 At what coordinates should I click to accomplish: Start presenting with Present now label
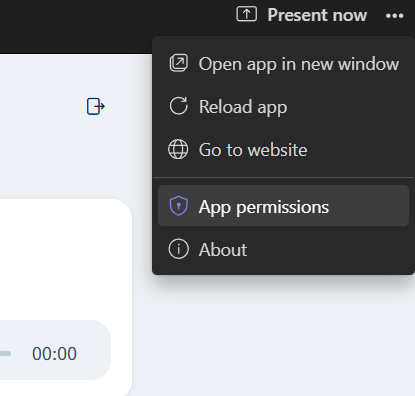click(x=317, y=15)
